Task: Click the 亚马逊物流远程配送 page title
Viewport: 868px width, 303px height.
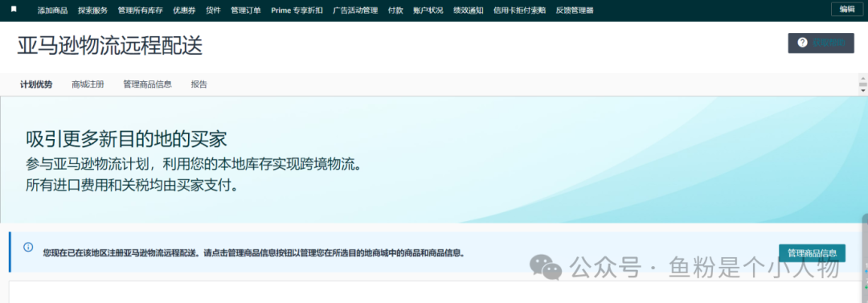Action: click(x=109, y=47)
